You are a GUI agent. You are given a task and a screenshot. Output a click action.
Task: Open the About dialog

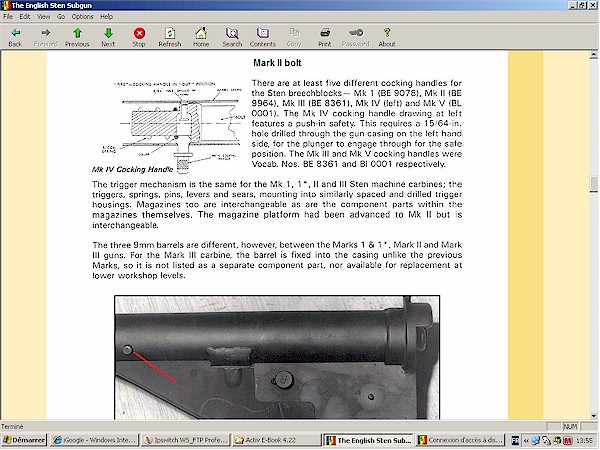pyautogui.click(x=387, y=37)
